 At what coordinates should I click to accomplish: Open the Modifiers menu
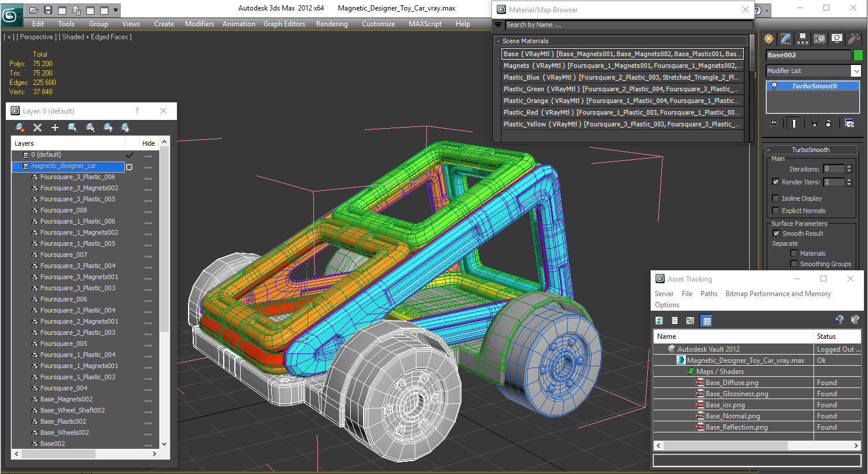tap(200, 24)
